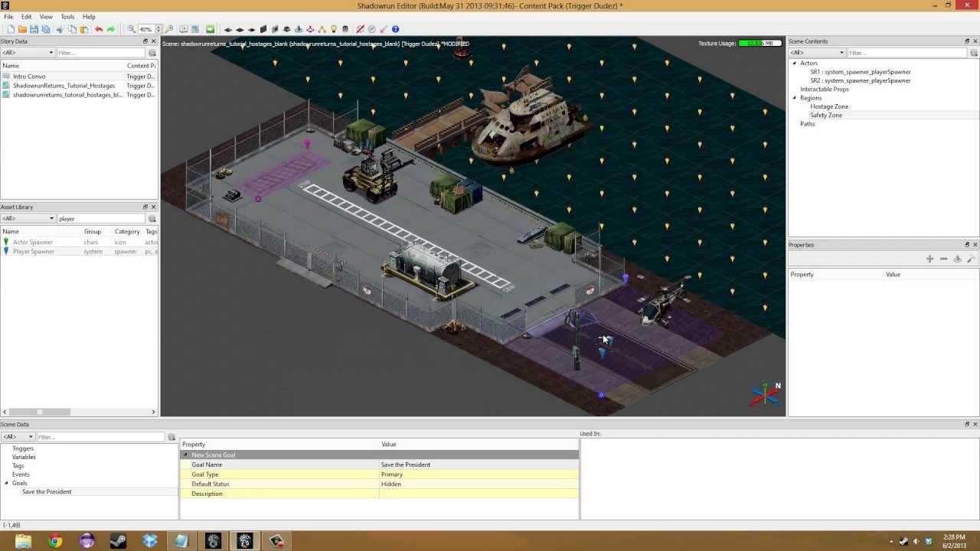This screenshot has width=980, height=551.
Task: Open the Edit menu
Action: (x=26, y=17)
